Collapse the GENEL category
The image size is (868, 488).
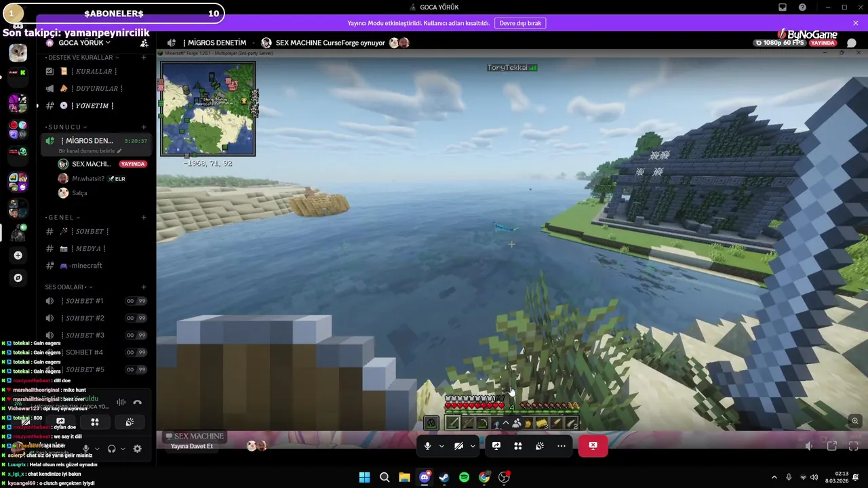[63, 218]
